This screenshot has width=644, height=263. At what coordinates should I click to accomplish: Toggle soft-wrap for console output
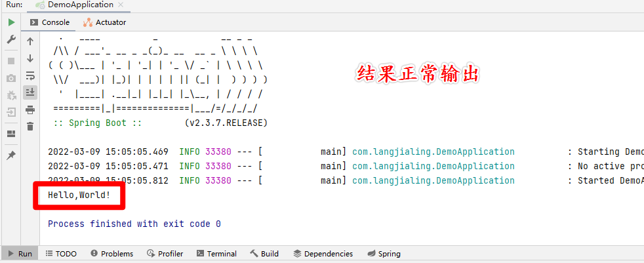pos(30,75)
